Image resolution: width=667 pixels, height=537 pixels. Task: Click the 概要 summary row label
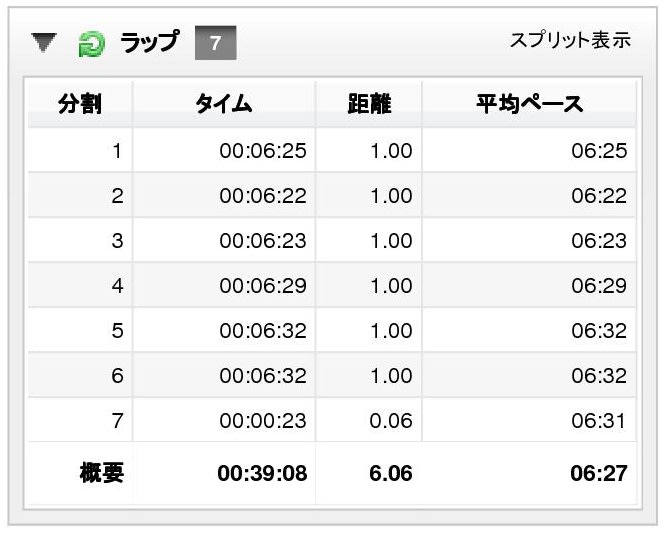(102, 473)
